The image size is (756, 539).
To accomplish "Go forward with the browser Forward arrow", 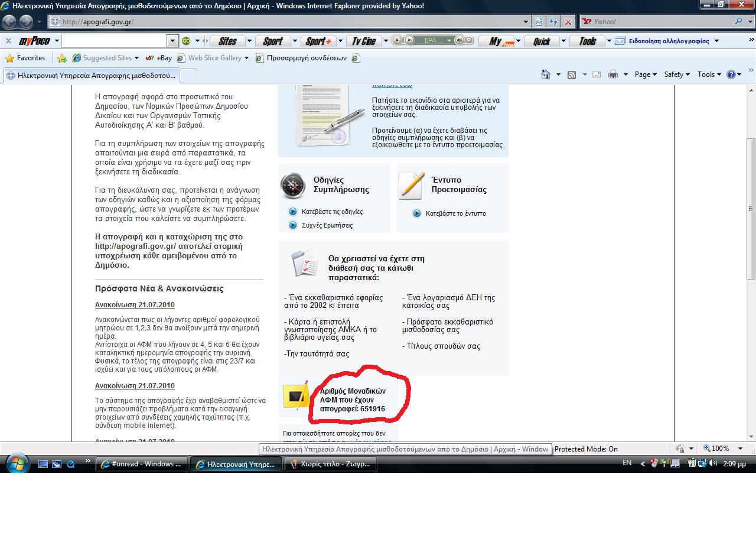I will pos(26,22).
